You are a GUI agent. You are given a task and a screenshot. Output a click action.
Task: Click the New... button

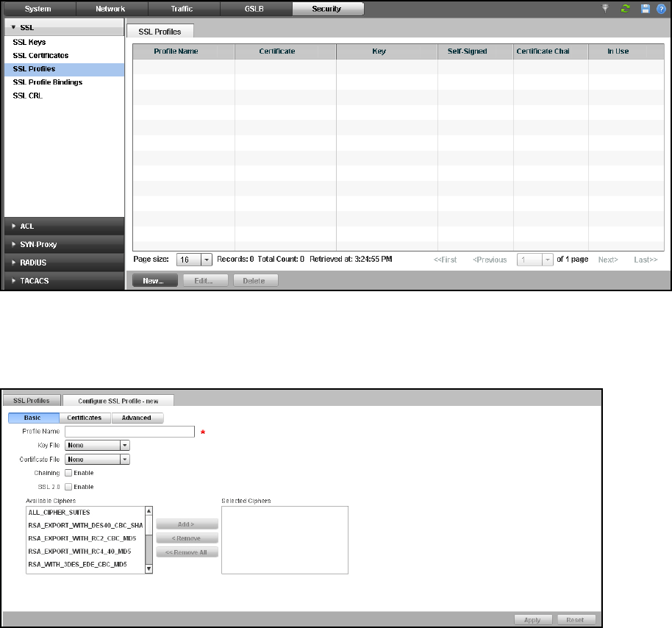pyautogui.click(x=154, y=281)
